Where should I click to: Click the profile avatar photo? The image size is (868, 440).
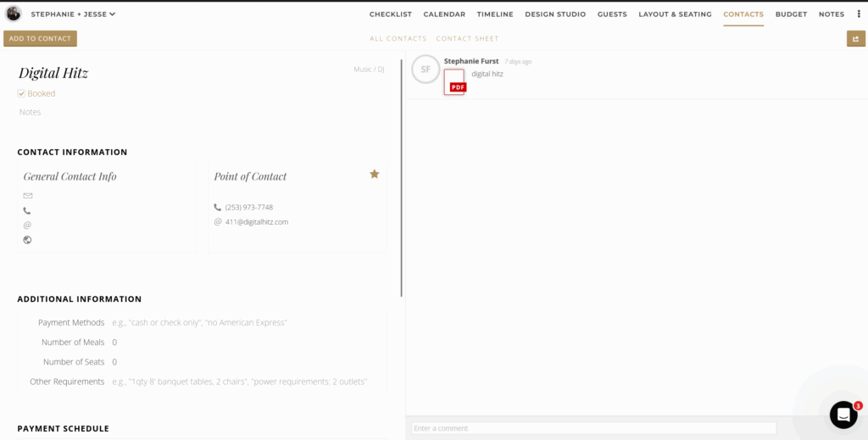[14, 14]
